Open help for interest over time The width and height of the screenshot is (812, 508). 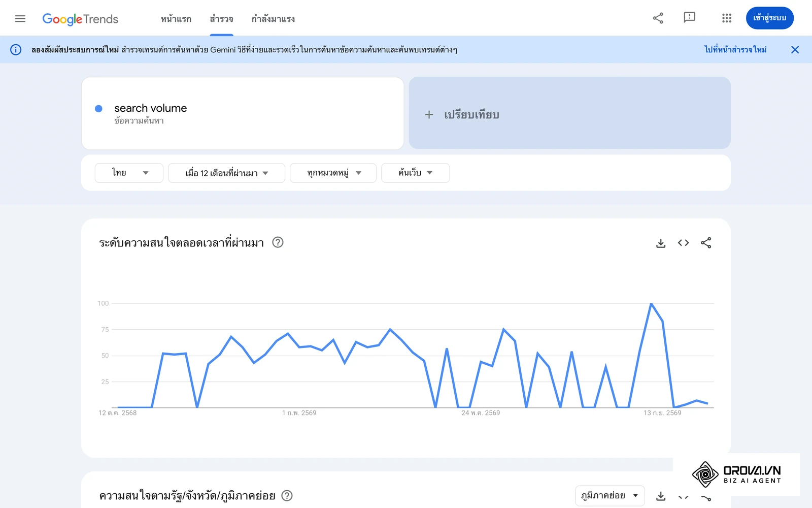(x=278, y=242)
